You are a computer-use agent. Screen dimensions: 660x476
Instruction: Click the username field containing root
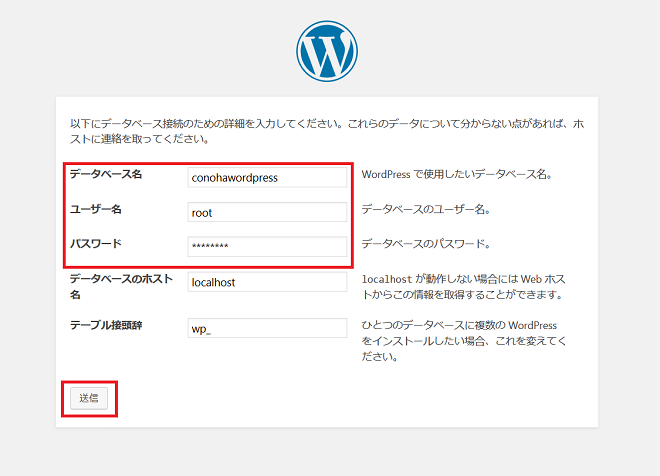click(267, 212)
